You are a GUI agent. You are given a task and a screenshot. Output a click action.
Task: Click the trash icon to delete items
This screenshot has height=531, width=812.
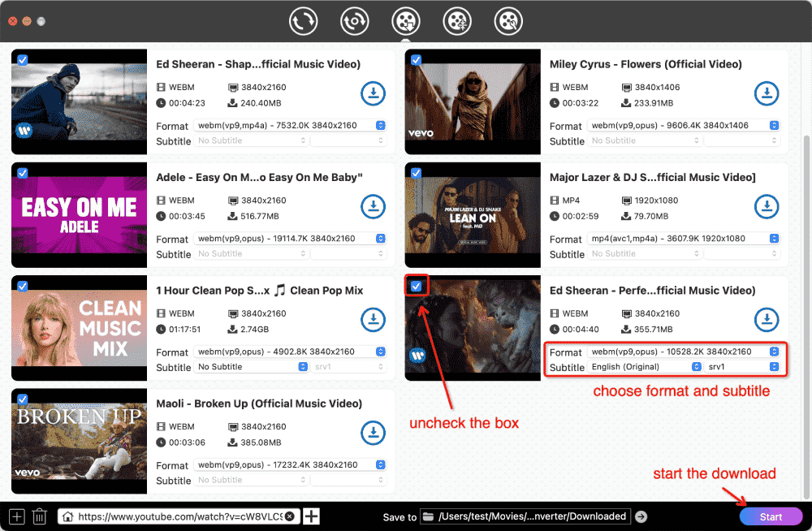[x=39, y=516]
